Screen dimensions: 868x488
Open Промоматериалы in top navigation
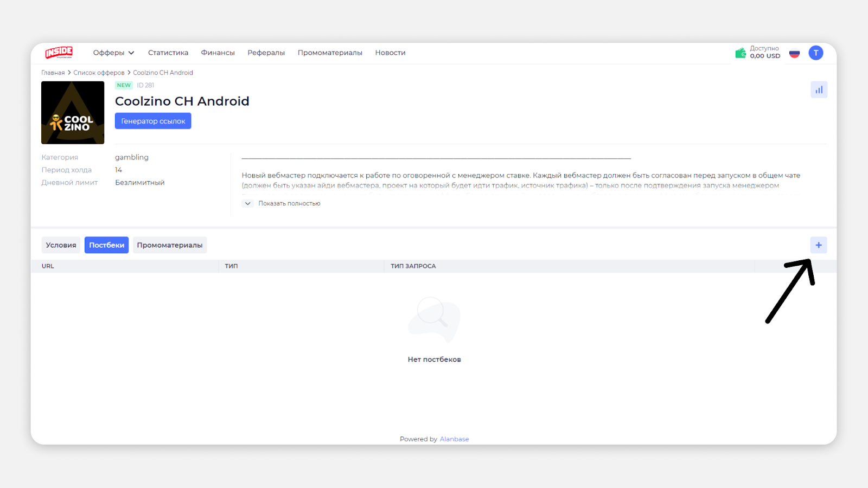(330, 53)
